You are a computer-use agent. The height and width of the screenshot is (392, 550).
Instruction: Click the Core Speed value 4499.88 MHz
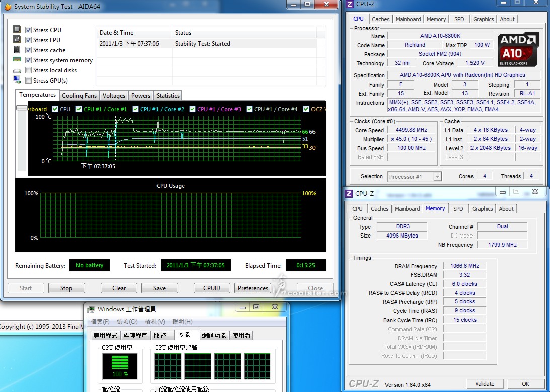click(411, 130)
